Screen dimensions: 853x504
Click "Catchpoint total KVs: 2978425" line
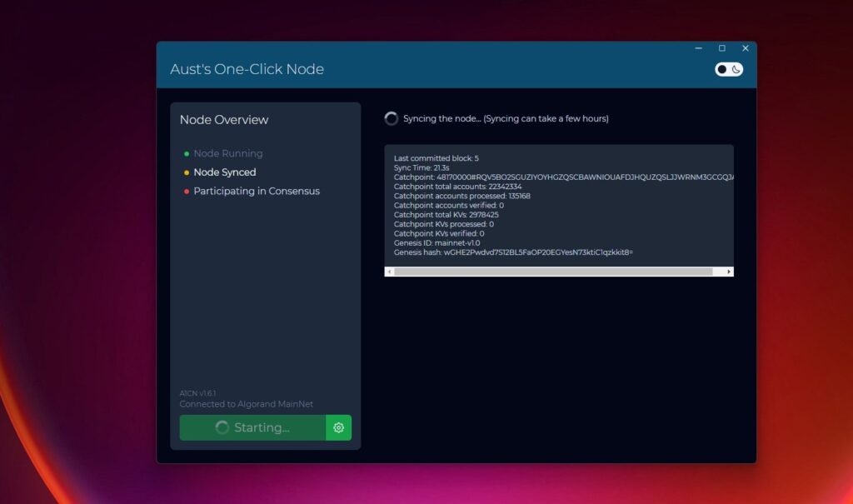pyautogui.click(x=446, y=214)
